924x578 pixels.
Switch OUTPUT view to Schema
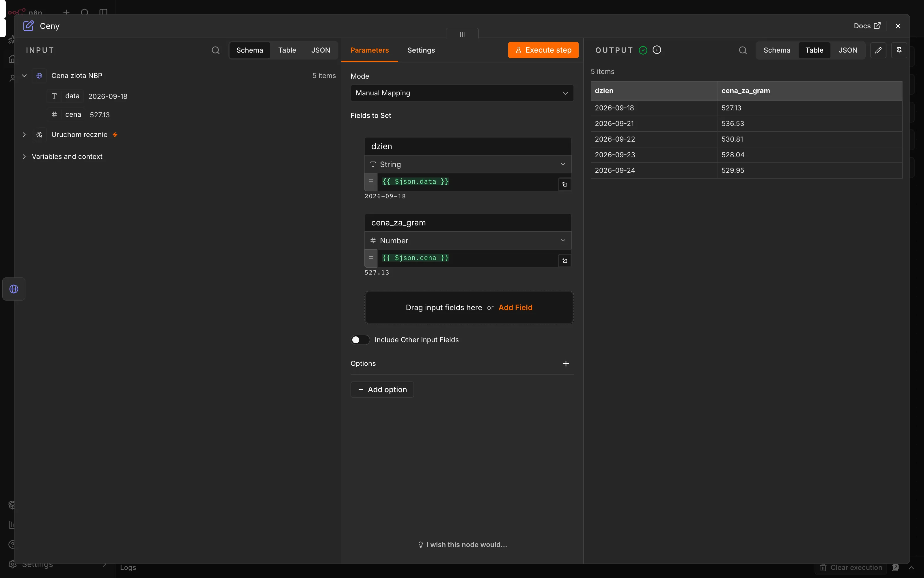(777, 50)
